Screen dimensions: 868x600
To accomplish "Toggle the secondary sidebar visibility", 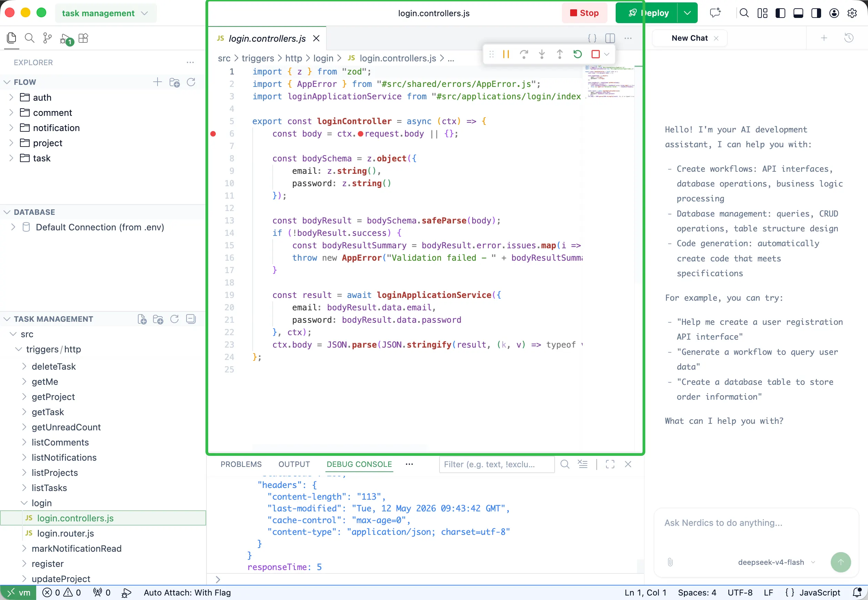I will click(x=816, y=13).
